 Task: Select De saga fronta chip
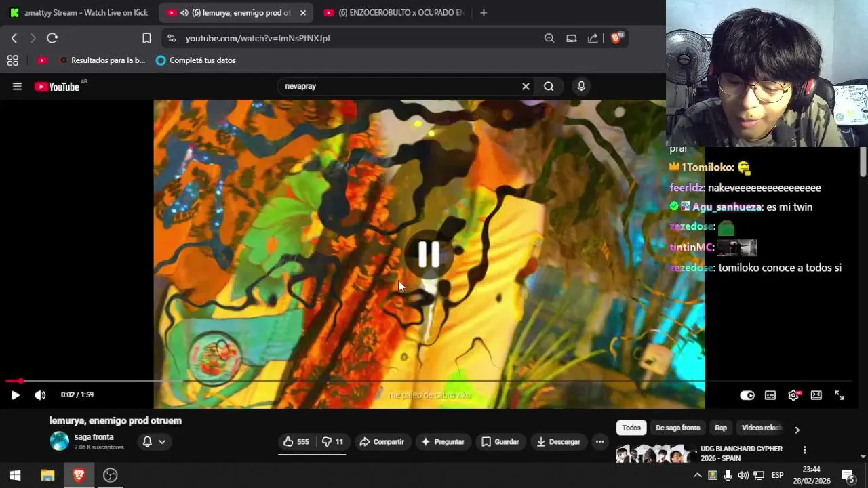pos(677,428)
